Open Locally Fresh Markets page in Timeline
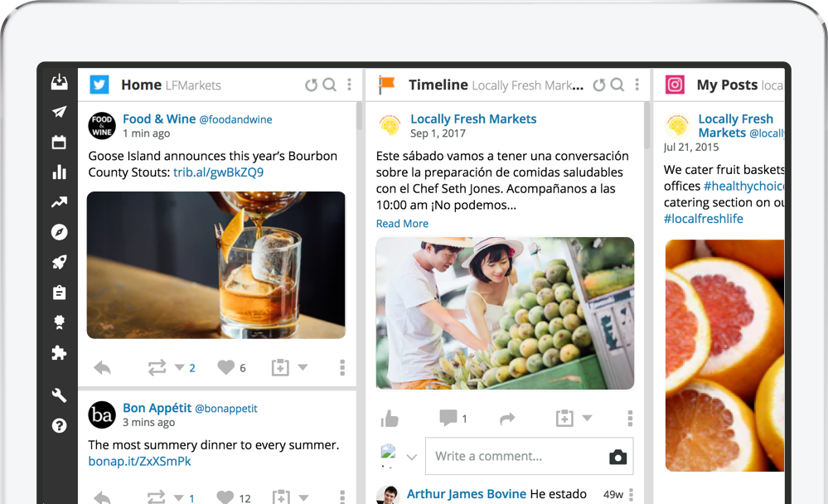This screenshot has height=504, width=828. coord(473,119)
